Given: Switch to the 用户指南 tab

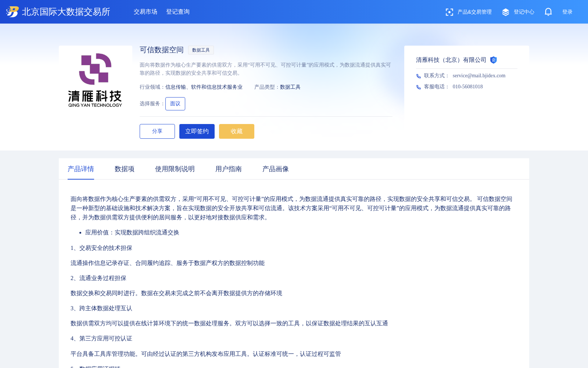Looking at the screenshot, I should click(x=229, y=169).
